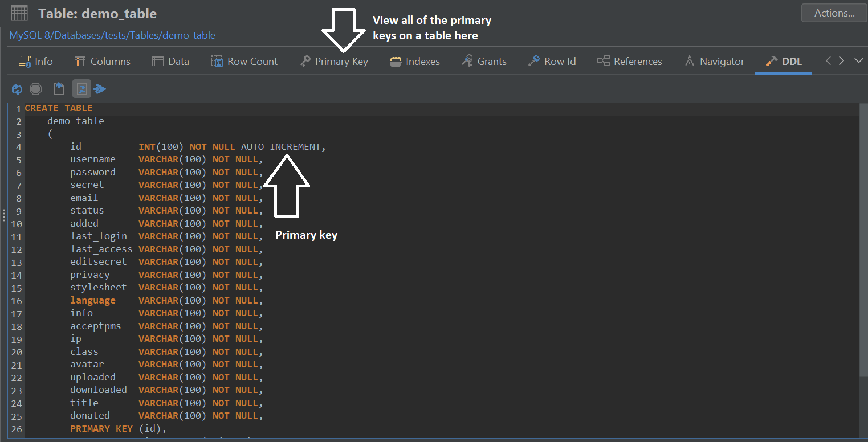Go to the Navigator tab
Viewport: 868px width, 442px height.
pos(715,62)
